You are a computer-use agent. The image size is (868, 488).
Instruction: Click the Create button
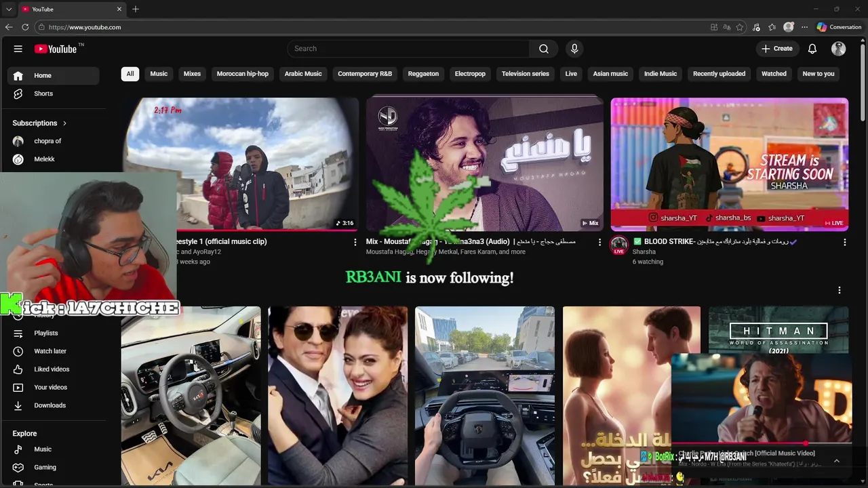(x=777, y=49)
